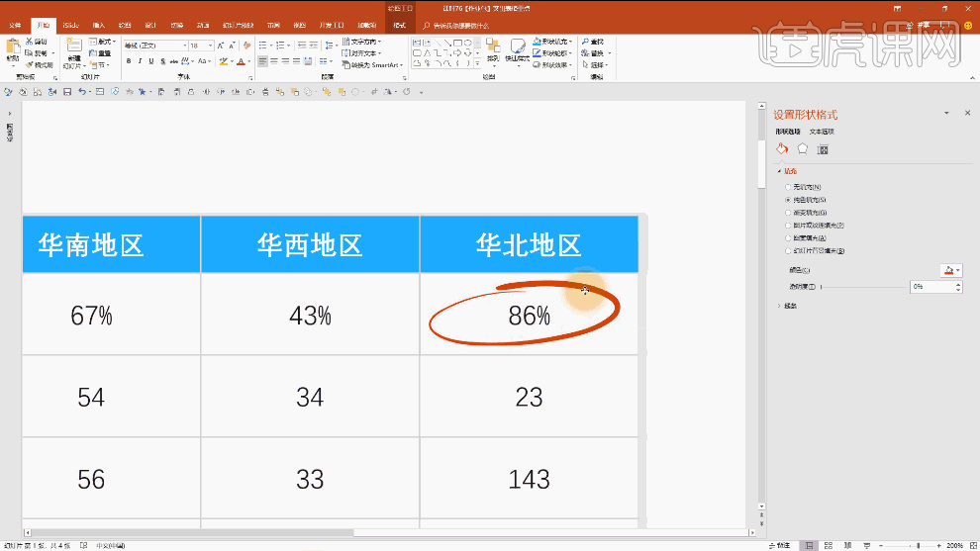Close the Format Shape pane
The image size is (980, 551).
coord(967,113)
